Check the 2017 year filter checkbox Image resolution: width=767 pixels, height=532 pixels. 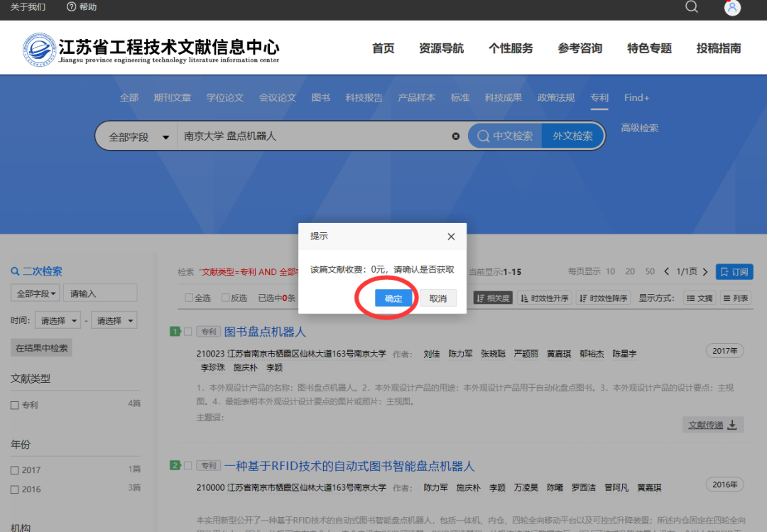pos(14,469)
